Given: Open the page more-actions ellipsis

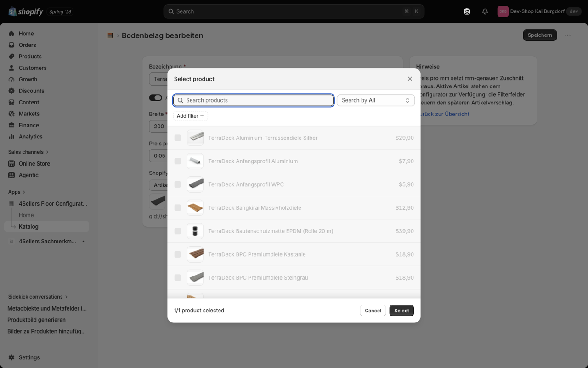Looking at the screenshot, I should 568,35.
